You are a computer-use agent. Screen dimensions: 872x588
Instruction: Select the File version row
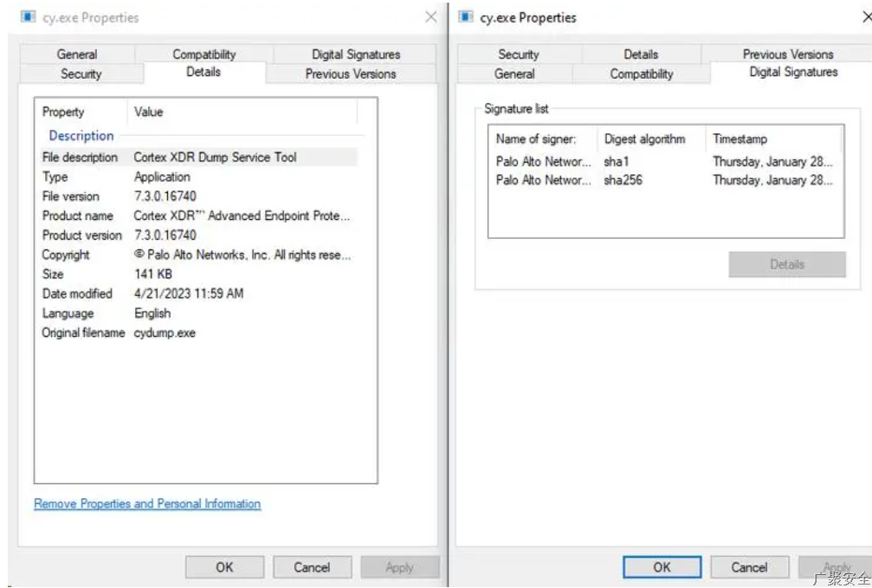coord(198,197)
